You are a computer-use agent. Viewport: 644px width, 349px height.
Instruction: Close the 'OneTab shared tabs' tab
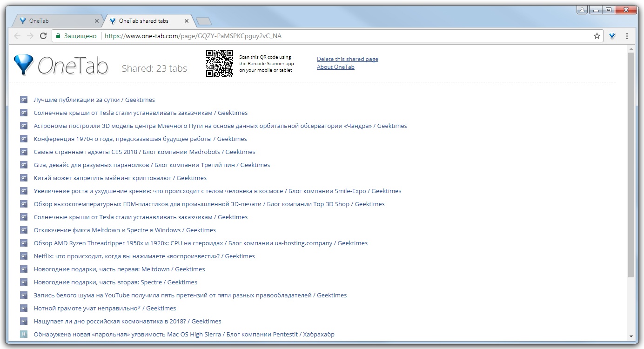pyautogui.click(x=187, y=21)
